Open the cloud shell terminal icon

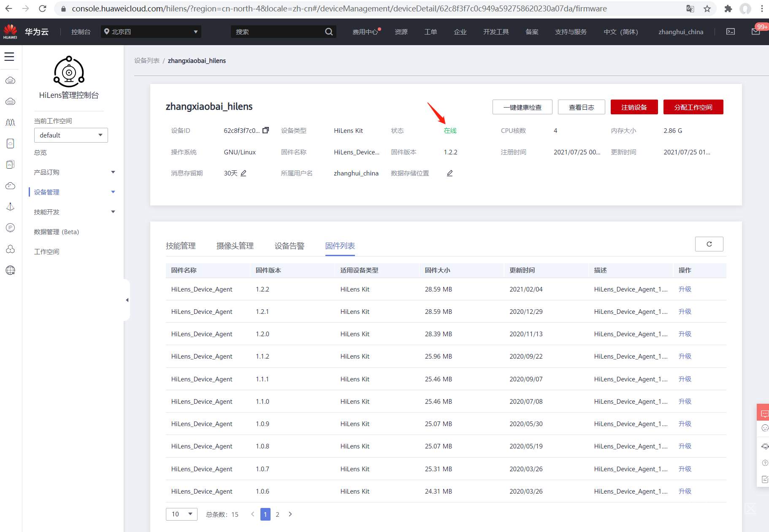coord(730,32)
